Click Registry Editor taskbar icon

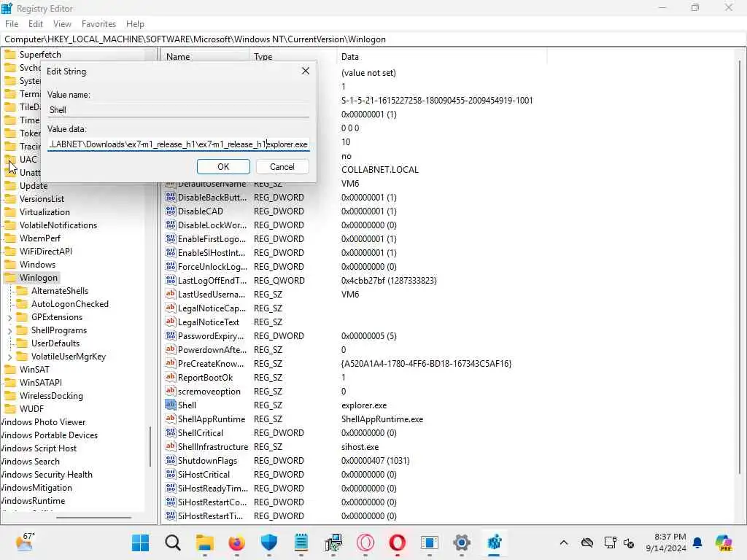pyautogui.click(x=494, y=542)
